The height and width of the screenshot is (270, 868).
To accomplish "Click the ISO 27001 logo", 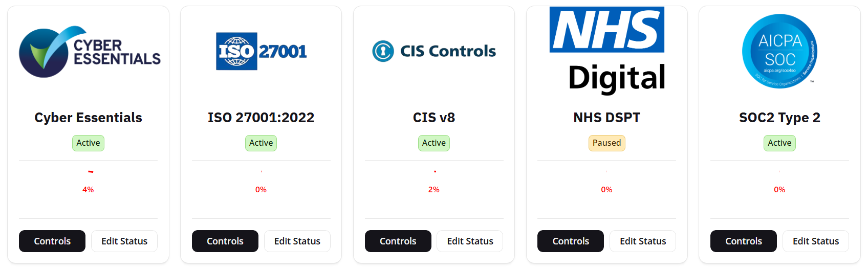I will click(x=261, y=51).
